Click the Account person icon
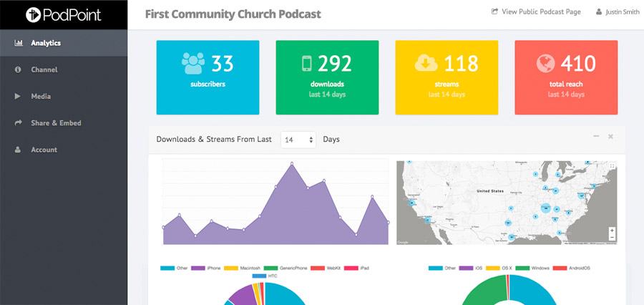Viewport: 644px width, 305px height. [x=18, y=150]
